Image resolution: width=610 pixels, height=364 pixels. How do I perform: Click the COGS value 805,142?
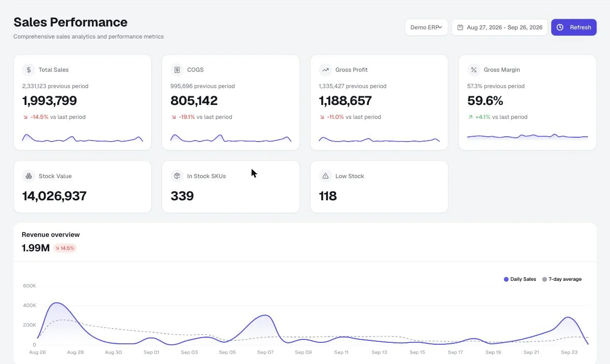click(x=194, y=101)
